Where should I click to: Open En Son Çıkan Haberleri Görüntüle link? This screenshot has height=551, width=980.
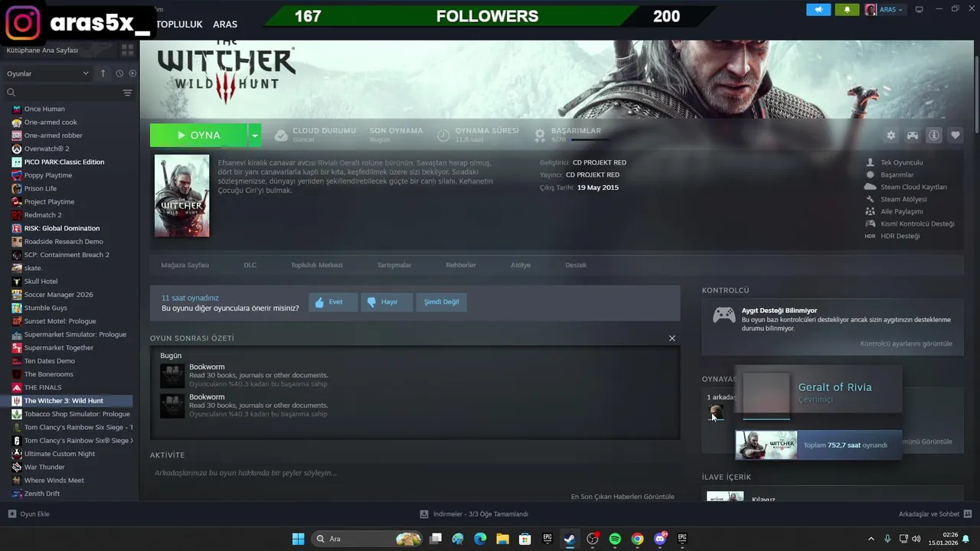(622, 497)
